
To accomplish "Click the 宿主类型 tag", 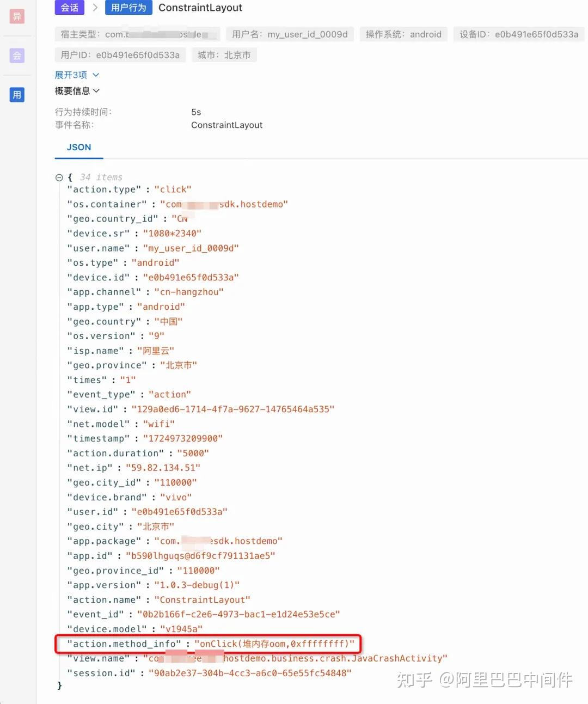I will (x=138, y=34).
